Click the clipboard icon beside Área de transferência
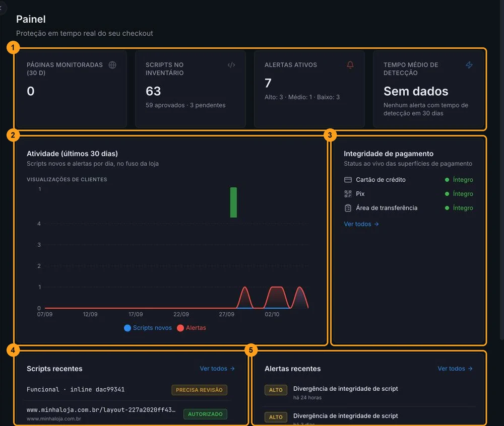The image size is (504, 426). pos(348,208)
